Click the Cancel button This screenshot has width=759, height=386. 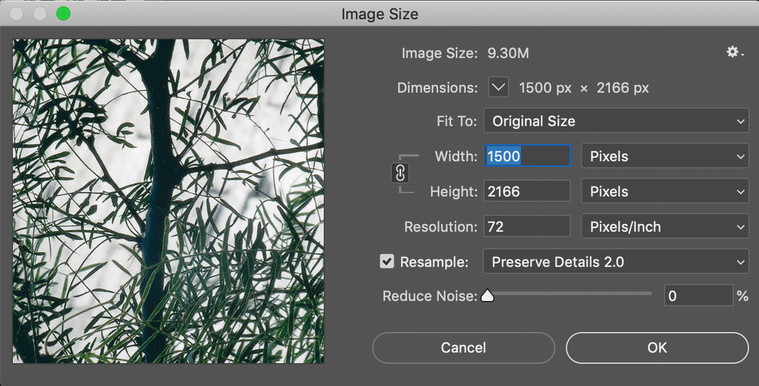(463, 348)
